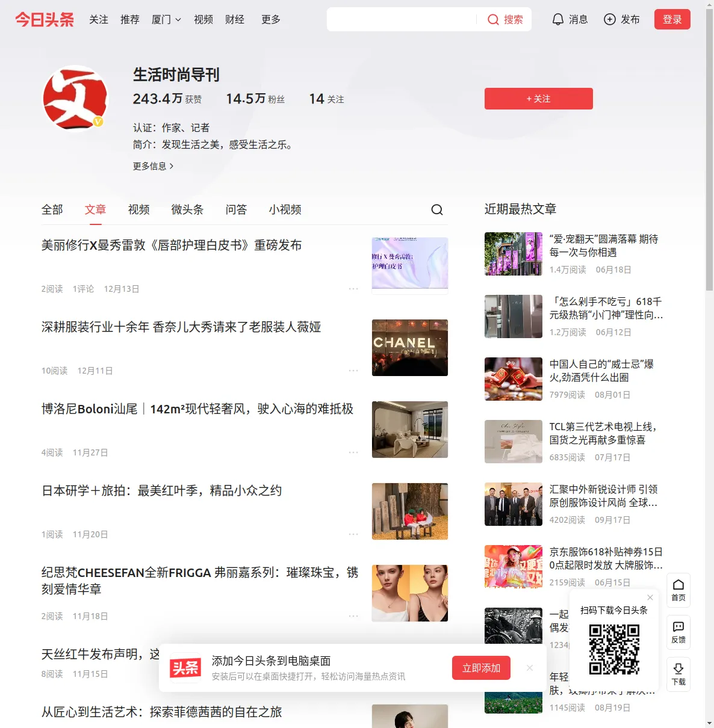Image resolution: width=714 pixels, height=728 pixels.
Task: Open the 爱·宠翻天 hot article thumbnail
Action: [514, 254]
